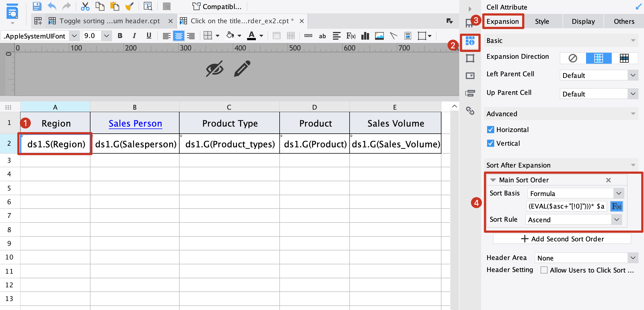Click the Sales Person hyperlink cell
Screen dimensions: 644x310
[x=135, y=124]
